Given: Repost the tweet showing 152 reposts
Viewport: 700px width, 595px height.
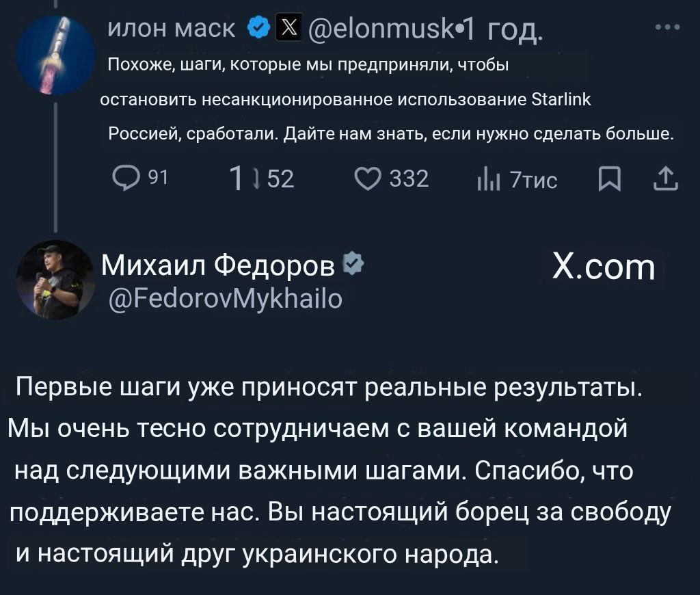Looking at the screenshot, I should pos(239,179).
